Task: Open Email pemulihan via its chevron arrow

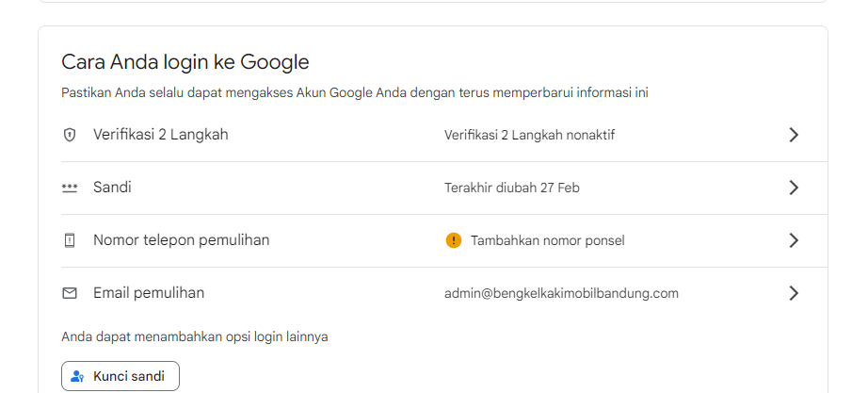Action: [794, 293]
